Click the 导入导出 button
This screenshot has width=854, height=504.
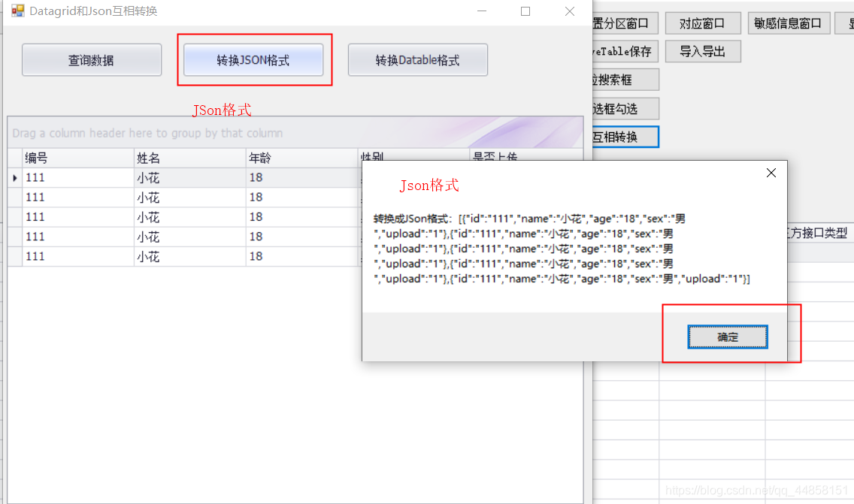[703, 51]
